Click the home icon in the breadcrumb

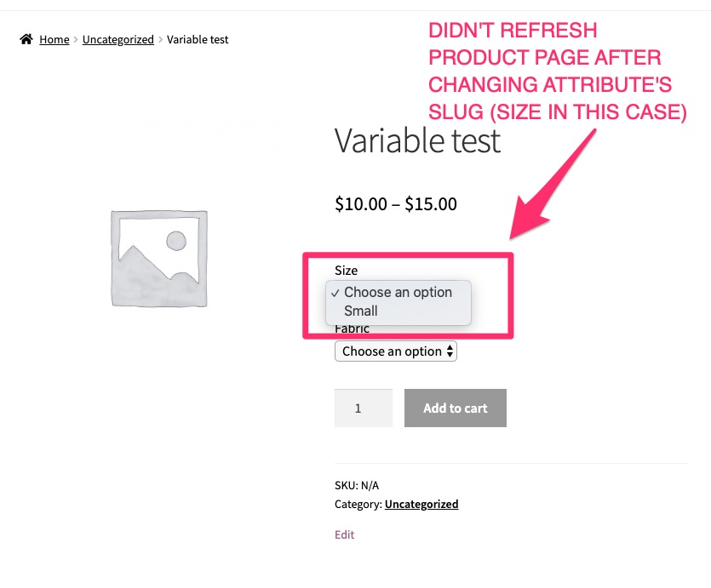click(x=26, y=39)
